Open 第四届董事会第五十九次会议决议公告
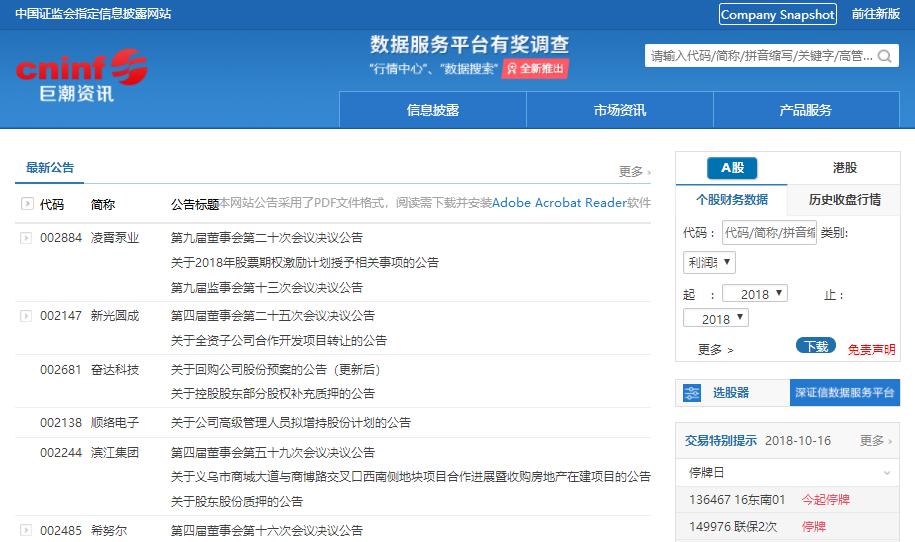The height and width of the screenshot is (542, 915). tap(273, 452)
